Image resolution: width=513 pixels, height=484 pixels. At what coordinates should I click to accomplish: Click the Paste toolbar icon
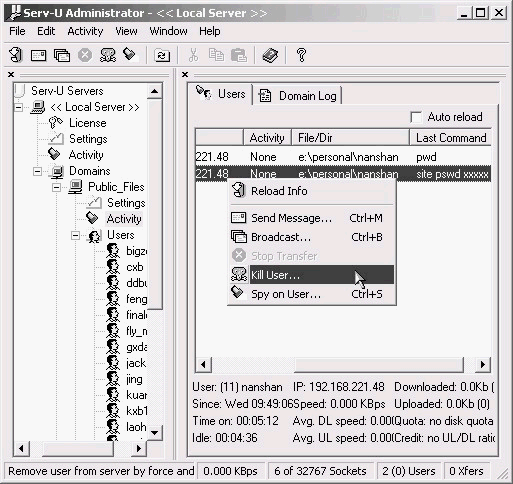tap(239, 55)
